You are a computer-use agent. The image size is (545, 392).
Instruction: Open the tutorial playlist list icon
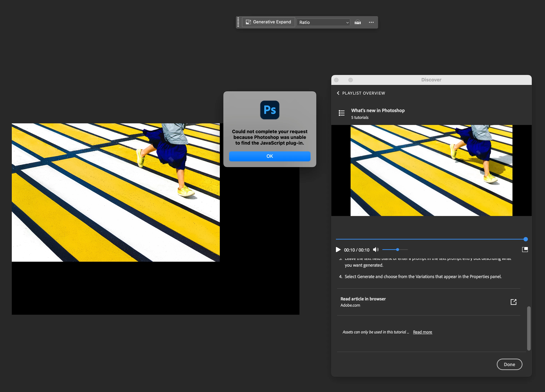click(x=341, y=113)
